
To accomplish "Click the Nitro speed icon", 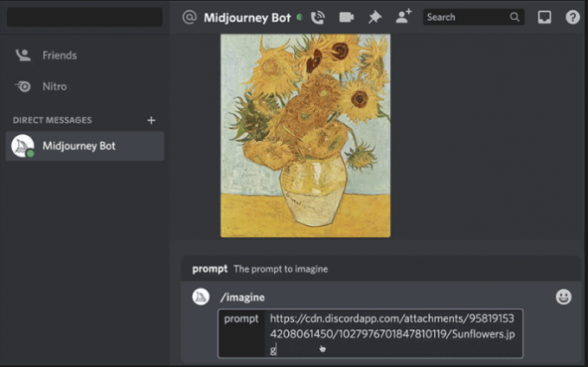I will click(22, 87).
